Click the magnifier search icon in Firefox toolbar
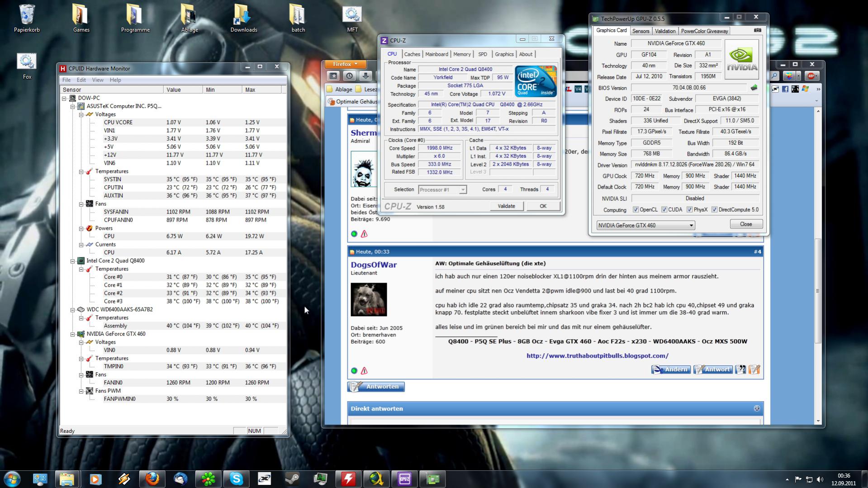 (774, 76)
